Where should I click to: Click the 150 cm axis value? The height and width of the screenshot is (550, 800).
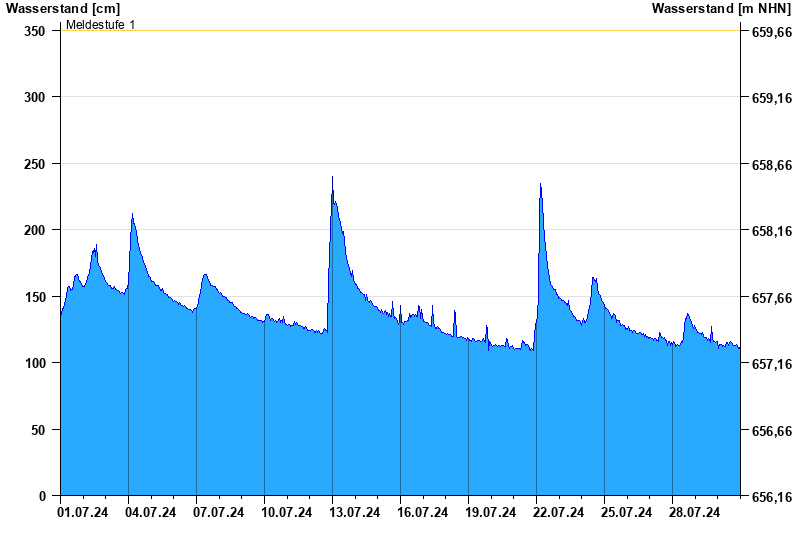35,297
